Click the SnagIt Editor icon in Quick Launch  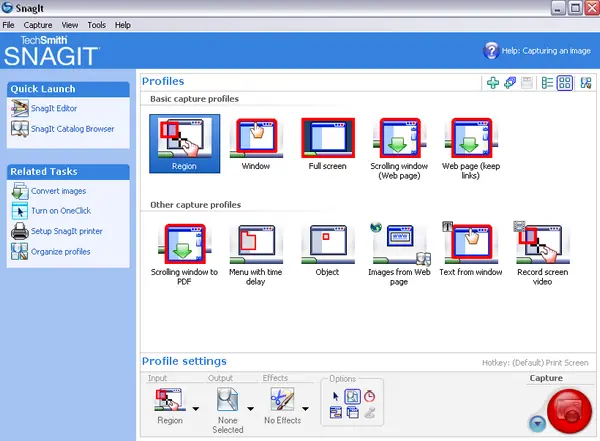pyautogui.click(x=20, y=108)
